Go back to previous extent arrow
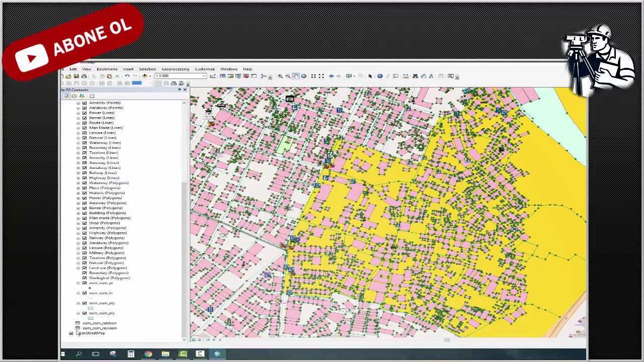 331,76
